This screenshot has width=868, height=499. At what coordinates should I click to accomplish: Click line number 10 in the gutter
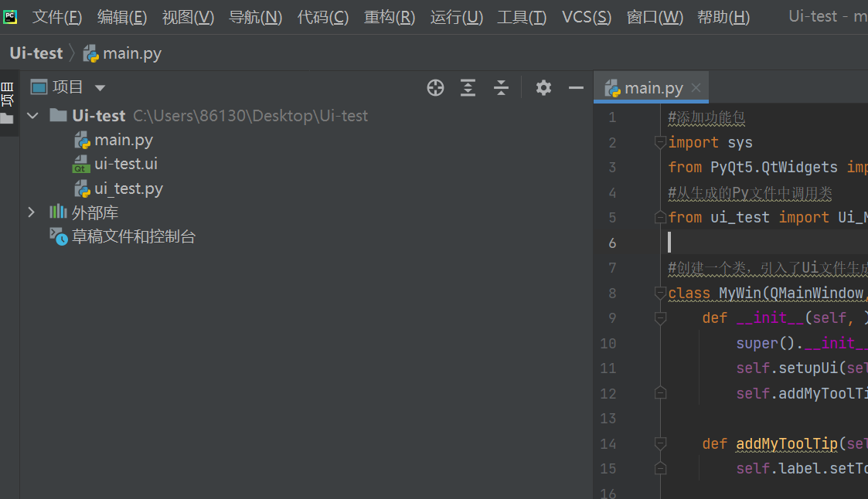pyautogui.click(x=608, y=343)
